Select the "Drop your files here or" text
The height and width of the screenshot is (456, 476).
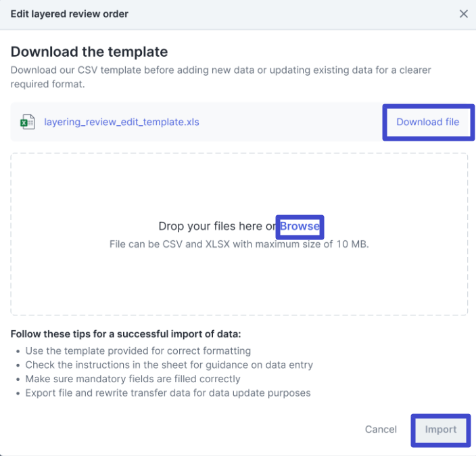pos(218,226)
